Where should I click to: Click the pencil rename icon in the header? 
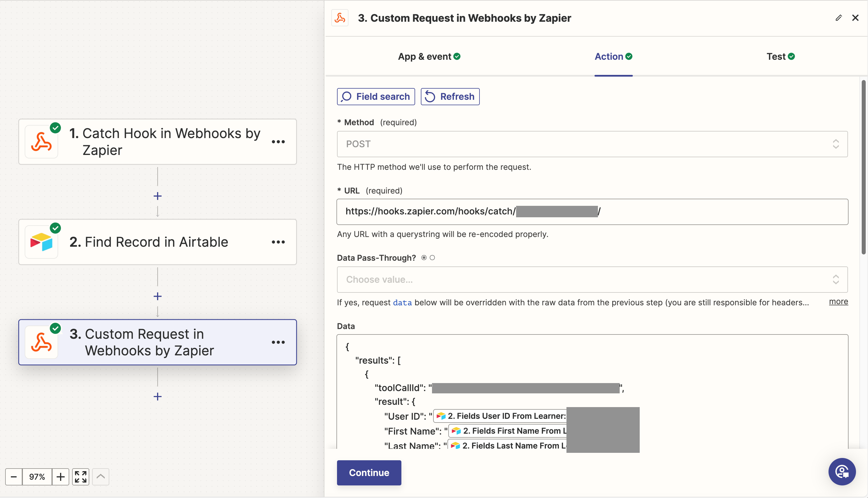838,18
